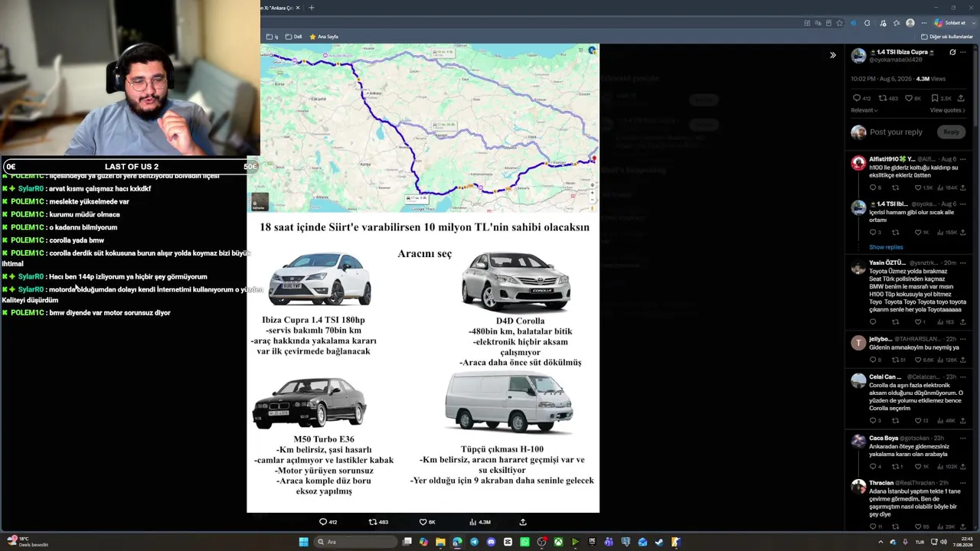
Task: Open a new browser tab
Action: pyautogui.click(x=311, y=8)
